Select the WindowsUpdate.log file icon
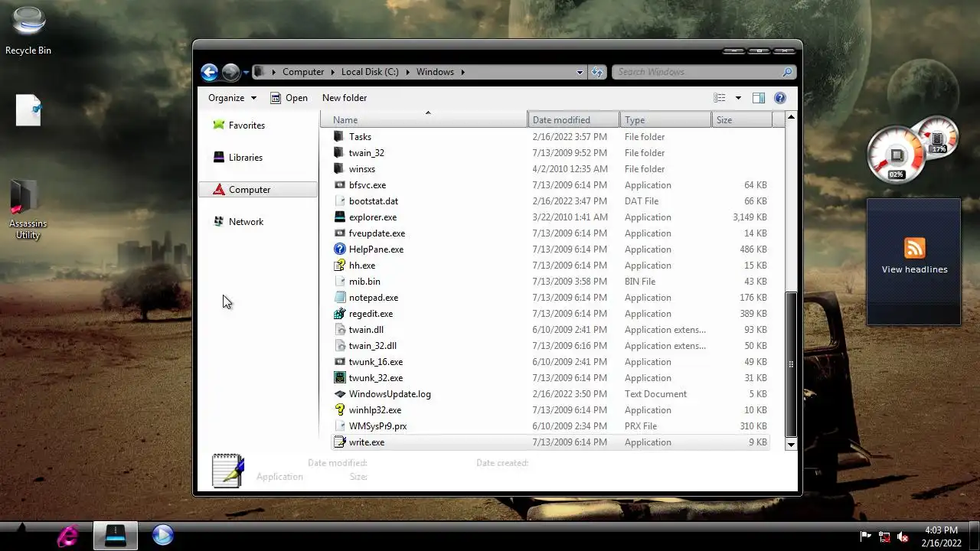Viewport: 980px width, 551px height. click(340, 394)
